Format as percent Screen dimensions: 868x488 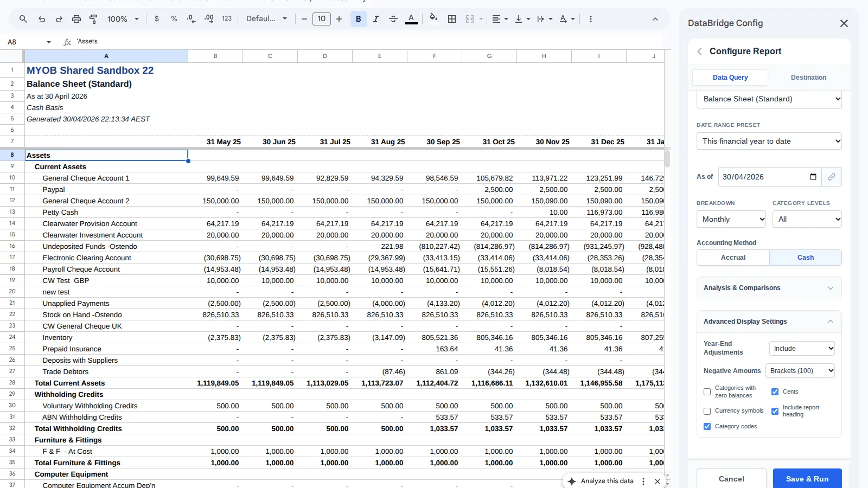pos(174,19)
